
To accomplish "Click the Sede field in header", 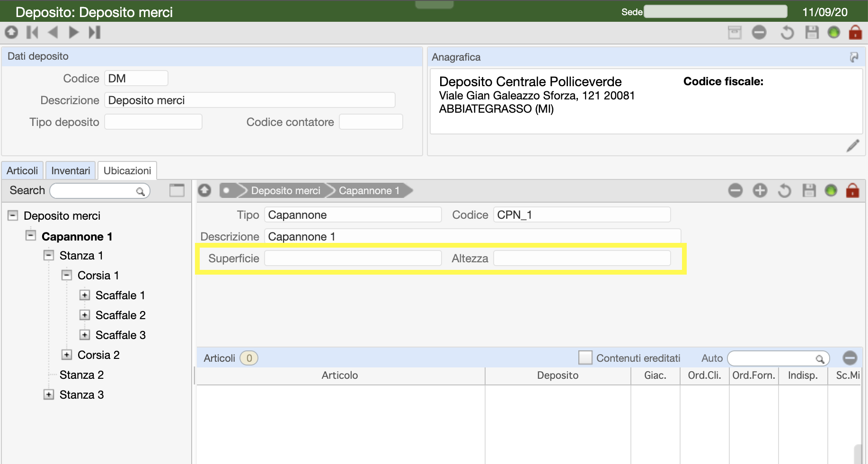I will pos(716,11).
